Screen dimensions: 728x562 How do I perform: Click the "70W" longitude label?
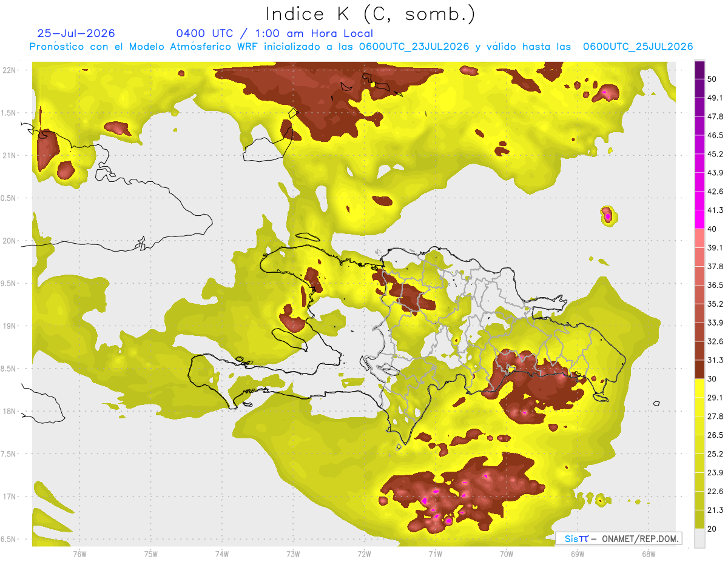(x=507, y=554)
